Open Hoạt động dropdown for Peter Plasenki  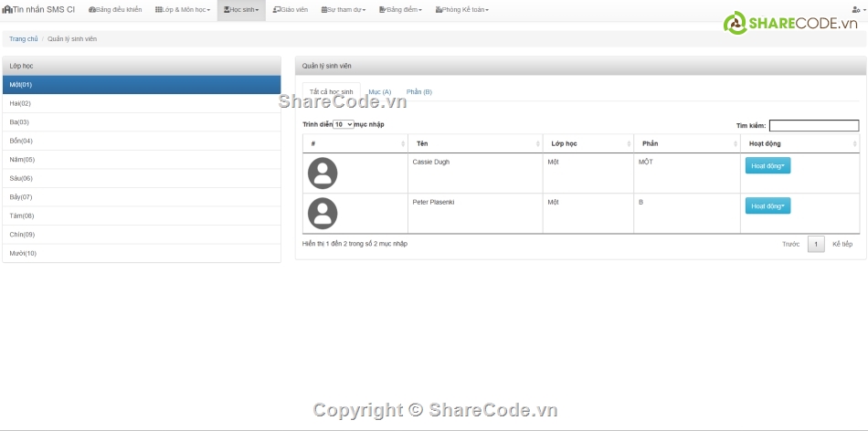point(767,205)
